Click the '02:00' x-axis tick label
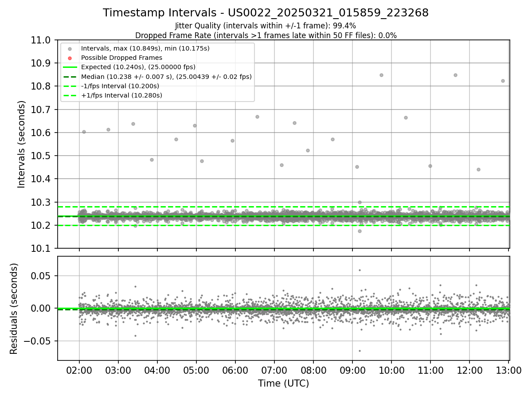The width and height of the screenshot is (532, 399). (79, 371)
